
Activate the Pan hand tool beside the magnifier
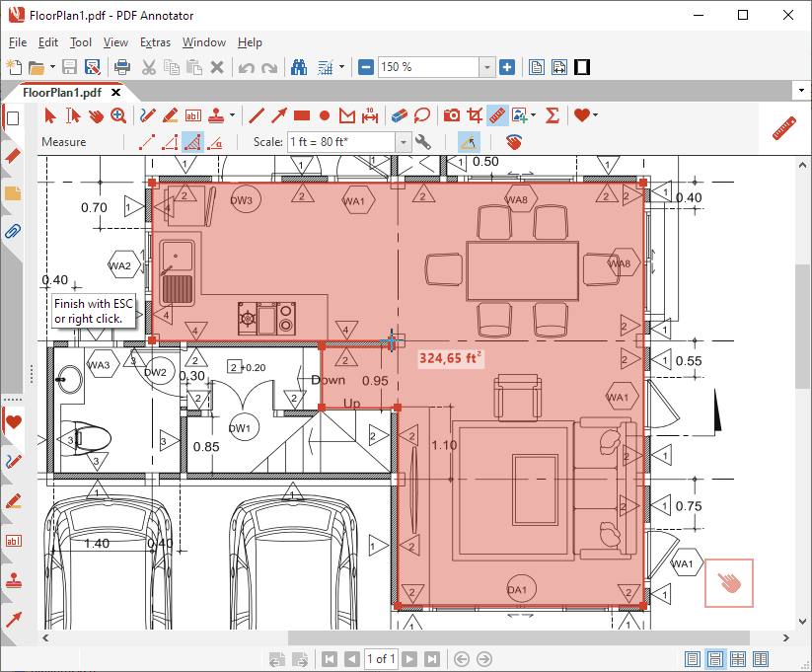96,115
